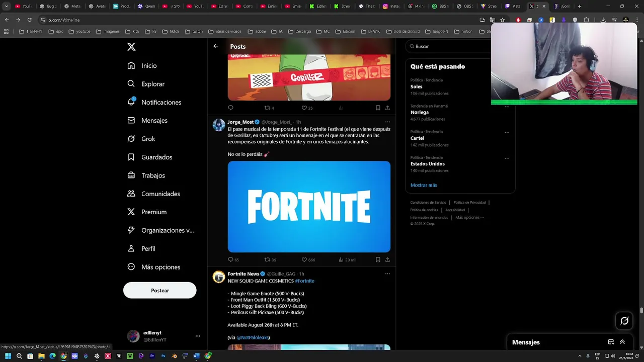Share the Jorge_Most Fortnite post

(x=387, y=260)
